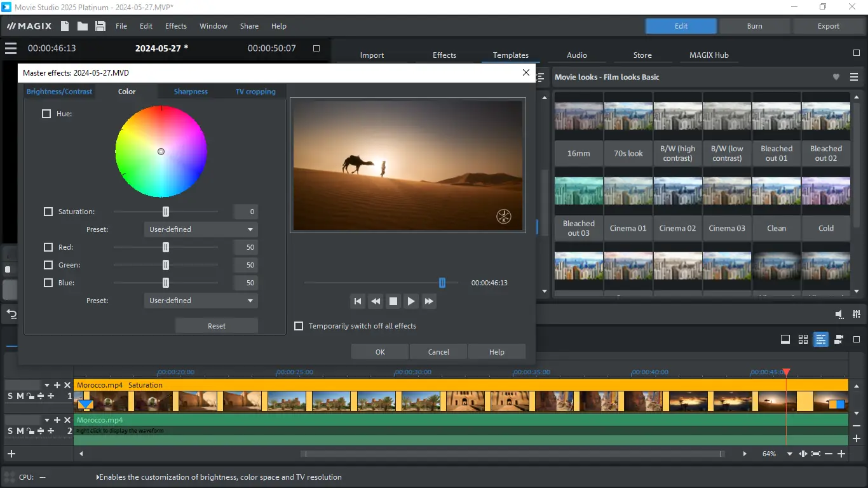Switch to multicam mode camera icon
This screenshot has width=868, height=488.
(839, 339)
